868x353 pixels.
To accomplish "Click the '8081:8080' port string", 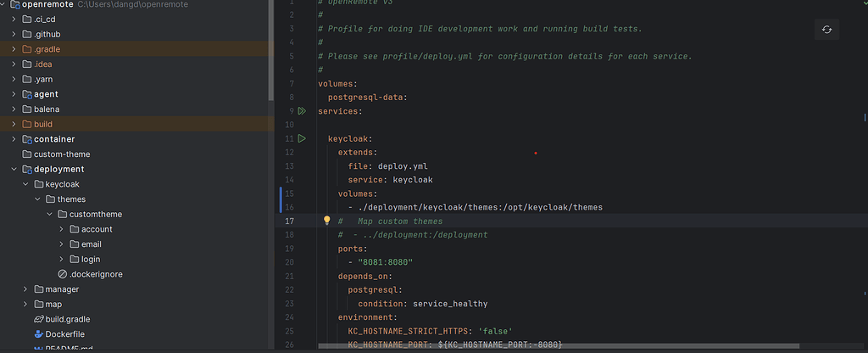I will pyautogui.click(x=386, y=262).
